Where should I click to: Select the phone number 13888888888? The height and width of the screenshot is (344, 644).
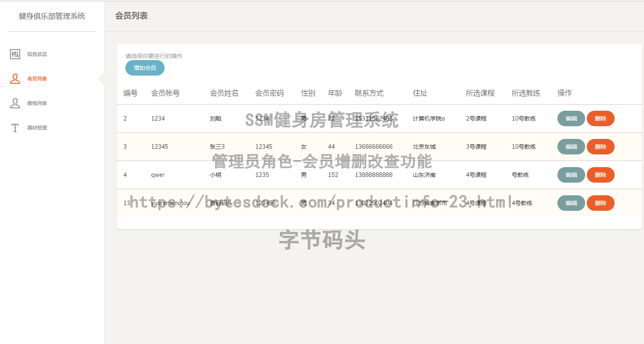374,175
